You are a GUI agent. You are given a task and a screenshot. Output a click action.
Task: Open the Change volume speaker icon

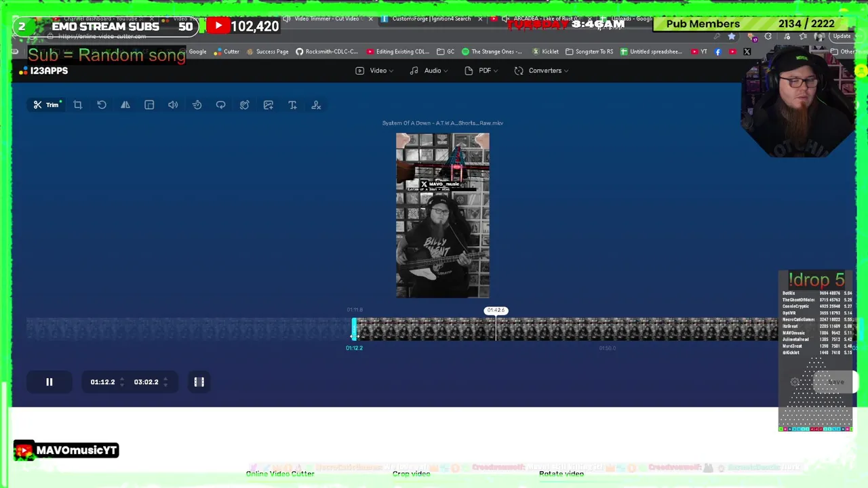click(173, 105)
